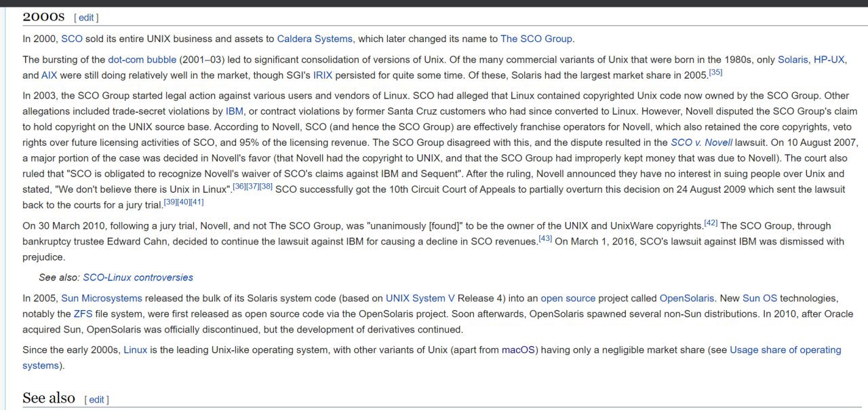Open the Caldera Systems article
Screen dimensions: 868x410
[315, 39]
